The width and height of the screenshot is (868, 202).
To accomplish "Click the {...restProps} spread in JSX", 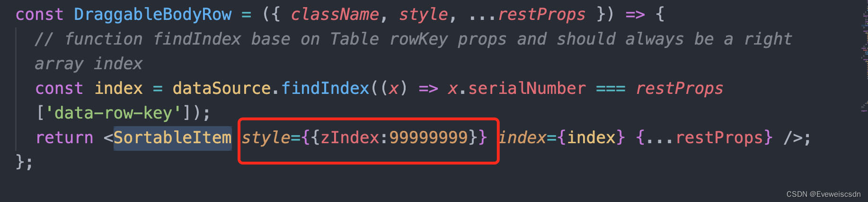I will 704,138.
